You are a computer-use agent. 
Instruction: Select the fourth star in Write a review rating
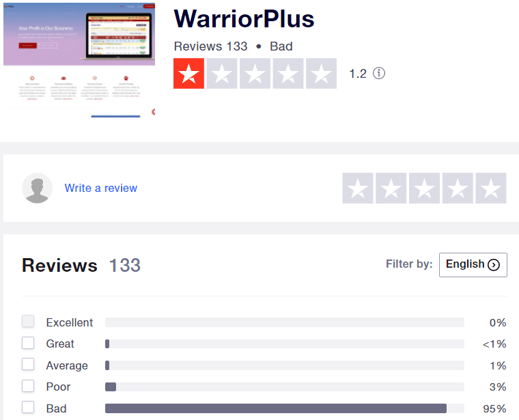[458, 188]
